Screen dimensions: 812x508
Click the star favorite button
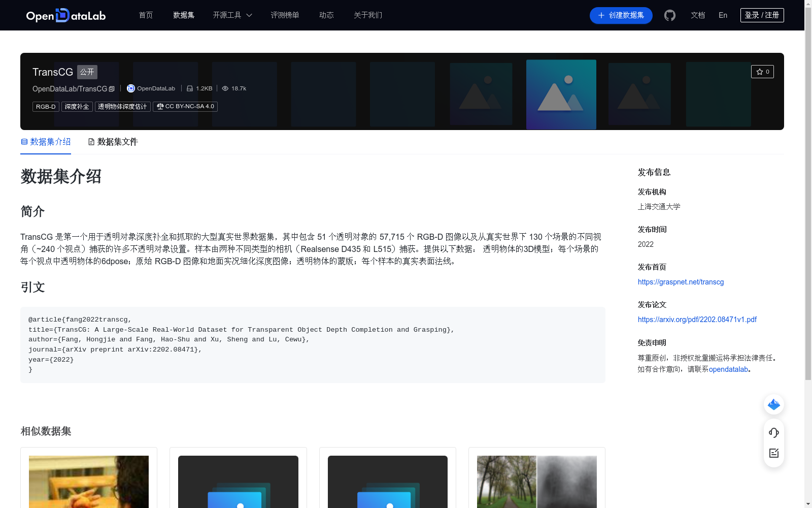762,72
